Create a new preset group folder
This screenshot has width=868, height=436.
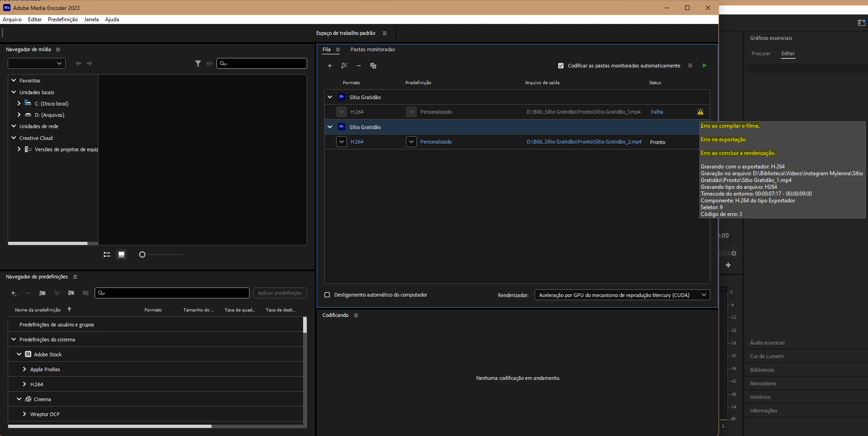coord(42,293)
